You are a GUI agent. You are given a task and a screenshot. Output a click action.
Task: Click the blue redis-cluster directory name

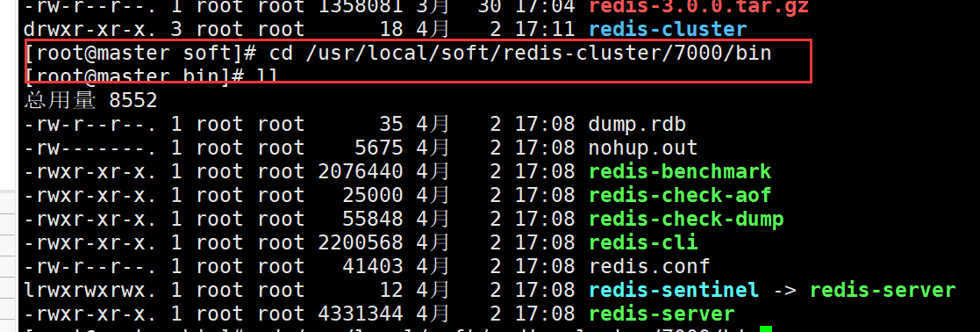[x=668, y=29]
